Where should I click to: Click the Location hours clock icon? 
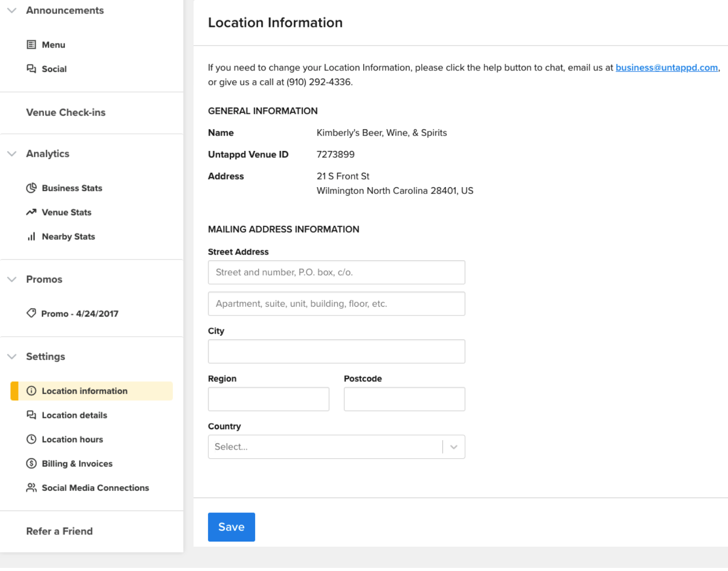[32, 439]
